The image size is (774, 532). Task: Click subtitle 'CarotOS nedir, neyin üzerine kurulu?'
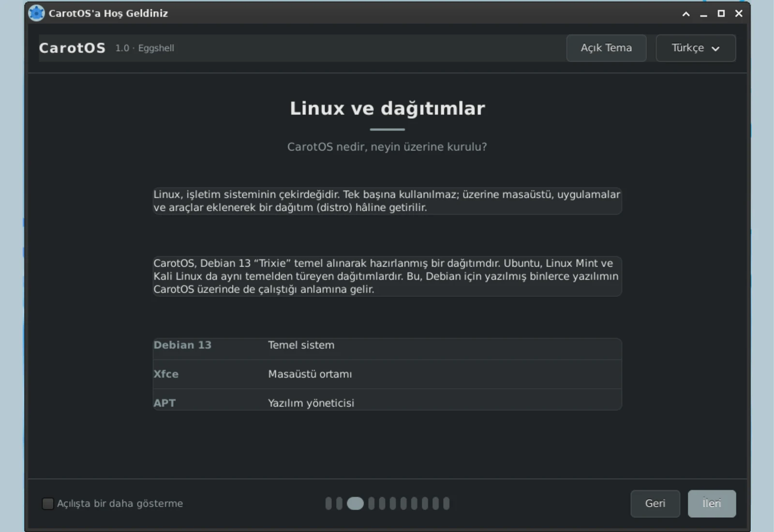(387, 147)
